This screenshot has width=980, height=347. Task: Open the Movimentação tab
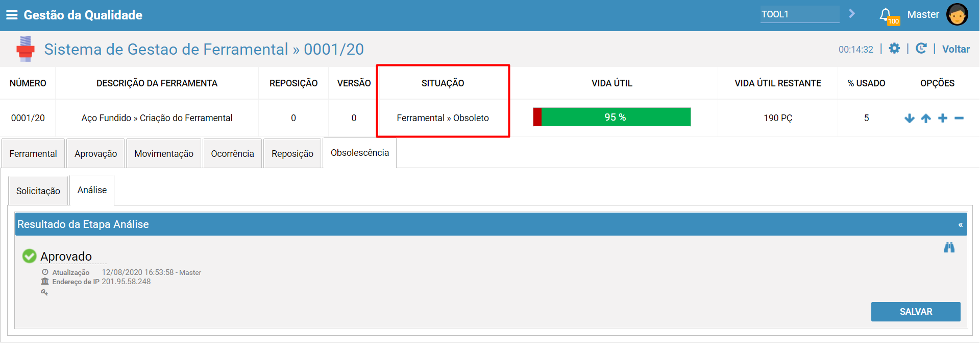pos(164,153)
